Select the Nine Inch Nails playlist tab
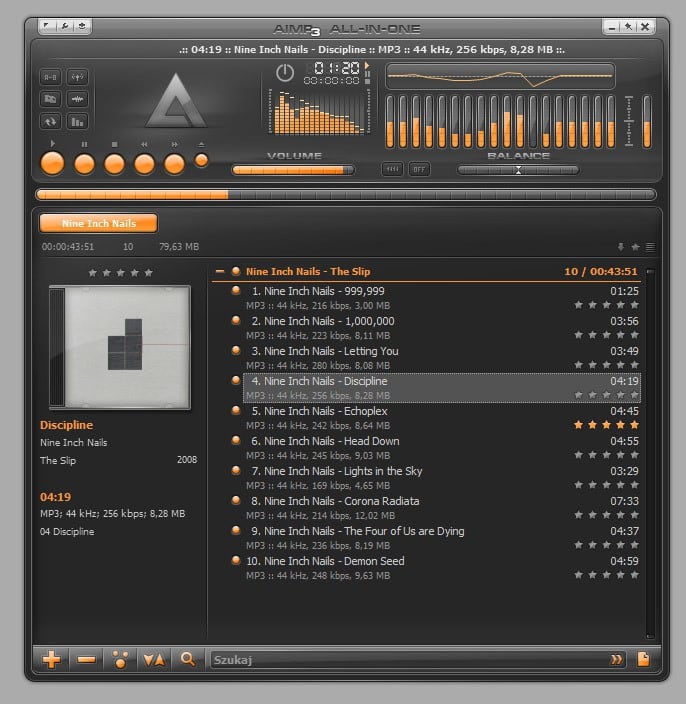This screenshot has width=686, height=704. (x=98, y=223)
